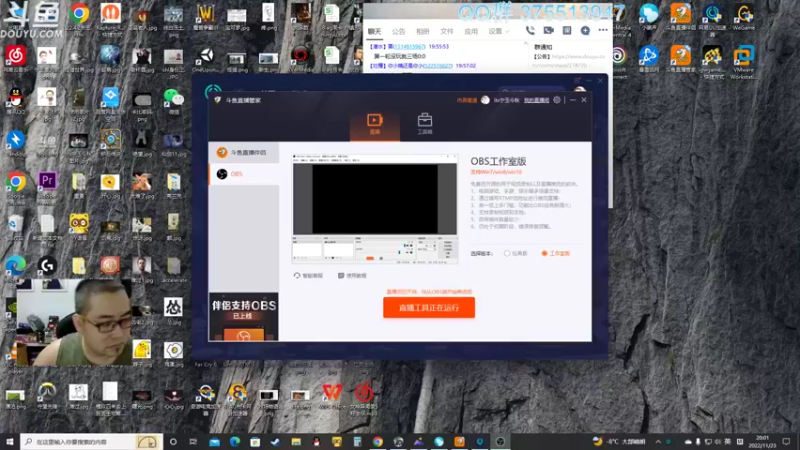Expand the 设置 dropdown in QQ group window

tap(498, 32)
